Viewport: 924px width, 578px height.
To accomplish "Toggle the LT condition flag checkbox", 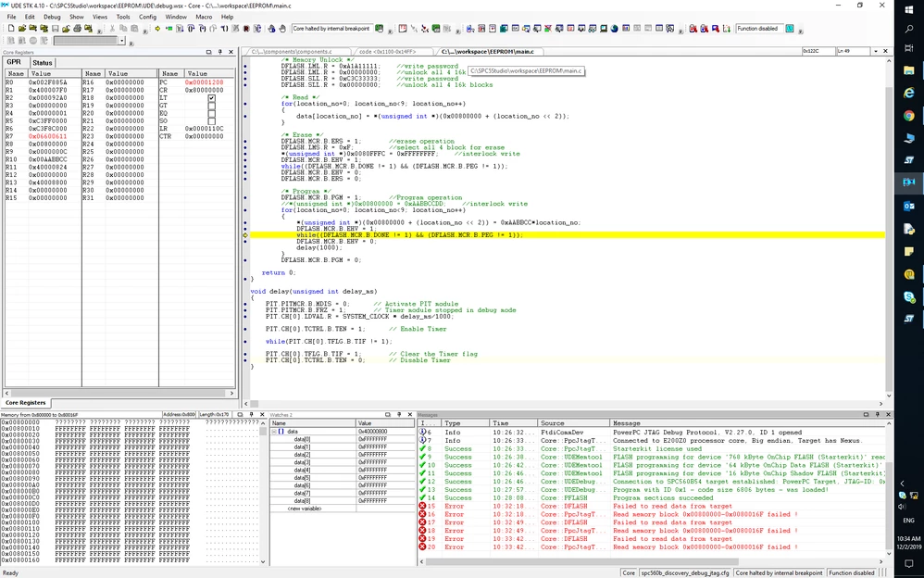I will tap(211, 98).
